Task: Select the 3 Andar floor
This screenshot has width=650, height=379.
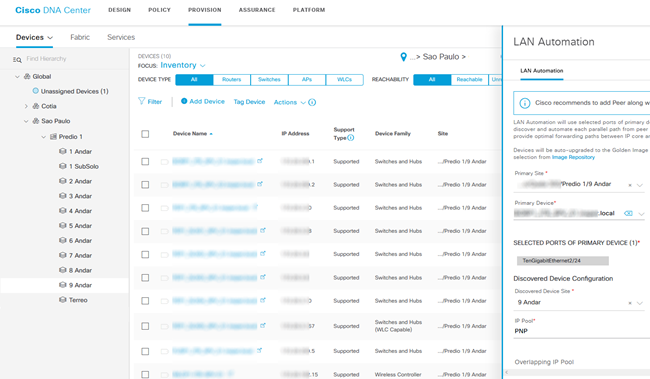Action: 80,196
